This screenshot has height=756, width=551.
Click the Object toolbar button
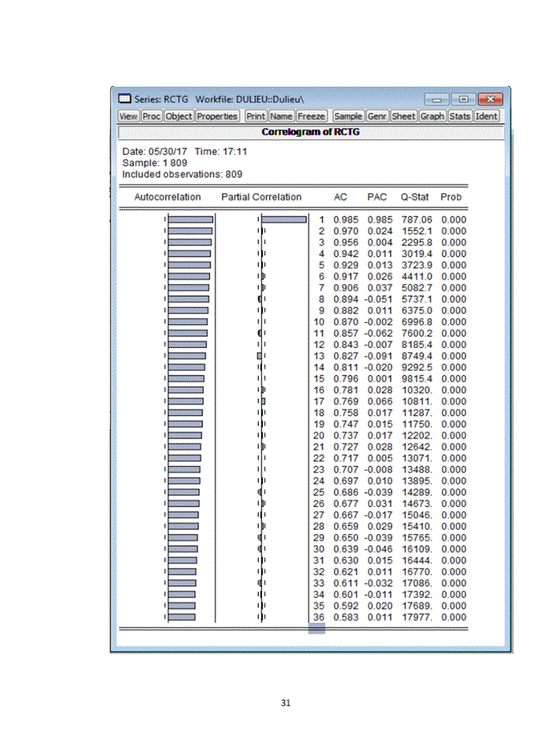[x=179, y=116]
